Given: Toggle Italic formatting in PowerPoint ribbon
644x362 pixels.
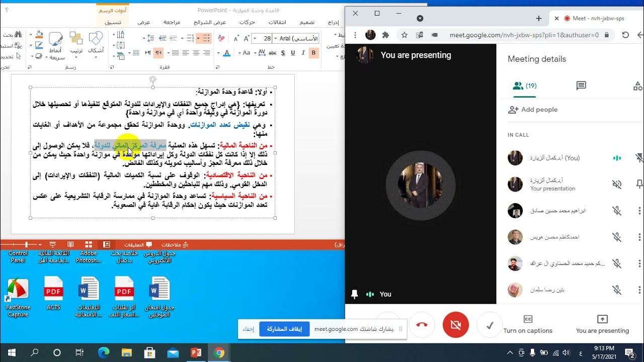Looking at the screenshot, I should click(303, 53).
